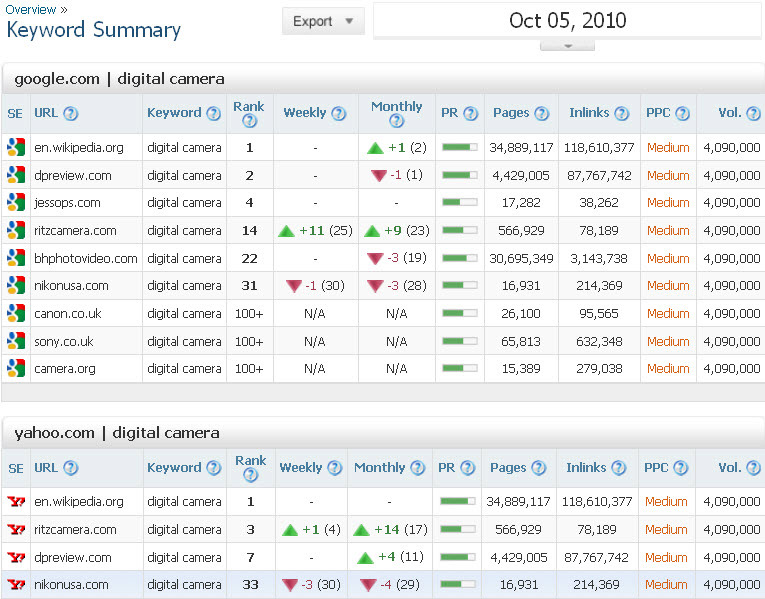
Task: Expand the date picker arrow below the date
Action: [x=567, y=45]
